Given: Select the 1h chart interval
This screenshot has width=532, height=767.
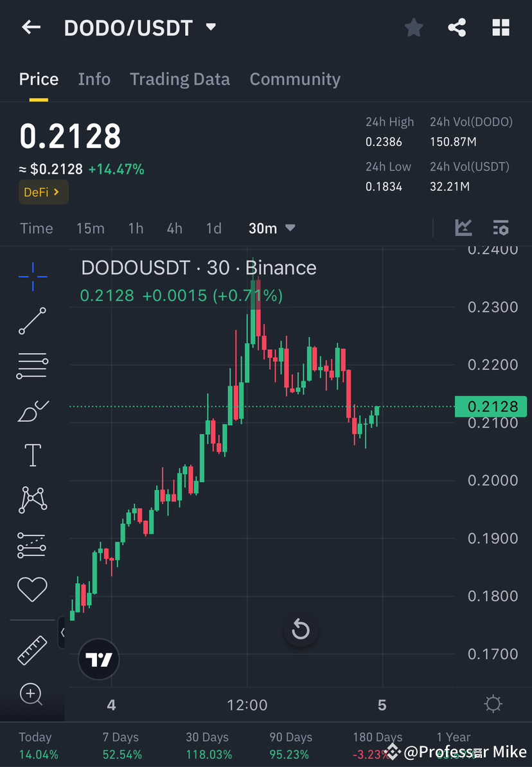Looking at the screenshot, I should tap(136, 228).
